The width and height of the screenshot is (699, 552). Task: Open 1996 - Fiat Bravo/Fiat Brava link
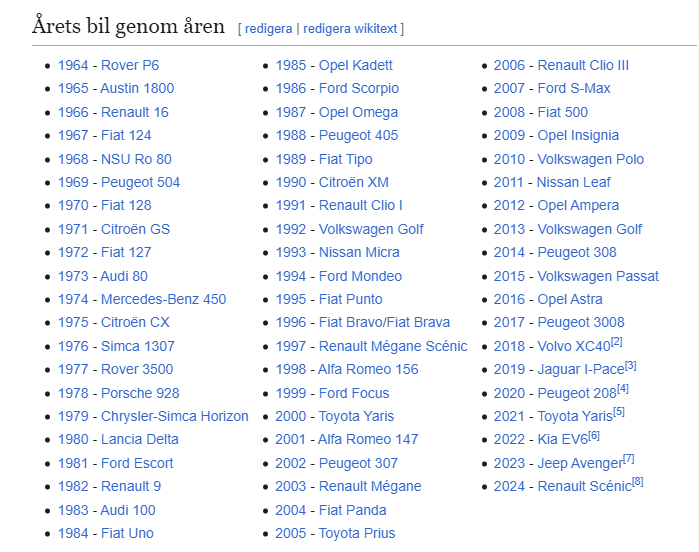point(363,322)
